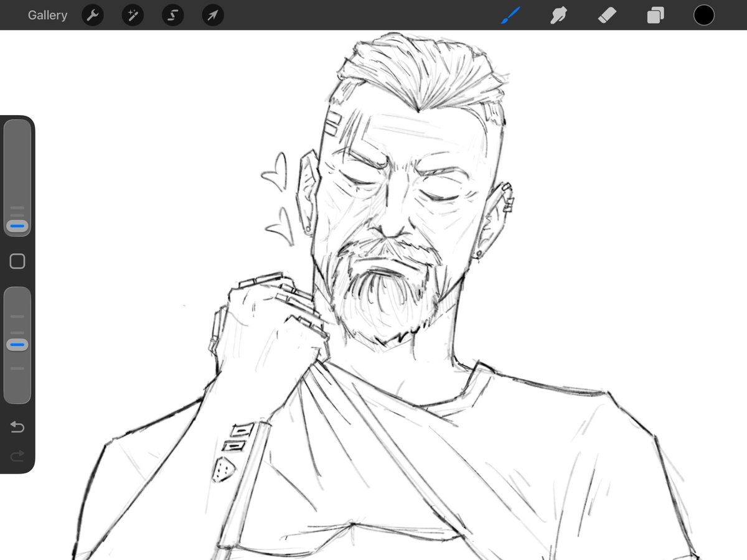Open the black color picker swatch

pos(704,15)
